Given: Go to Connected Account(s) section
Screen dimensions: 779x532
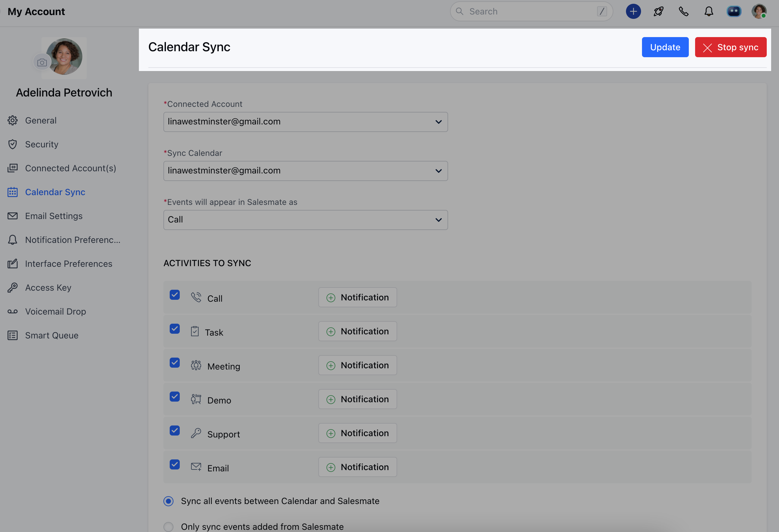Looking at the screenshot, I should 70,168.
